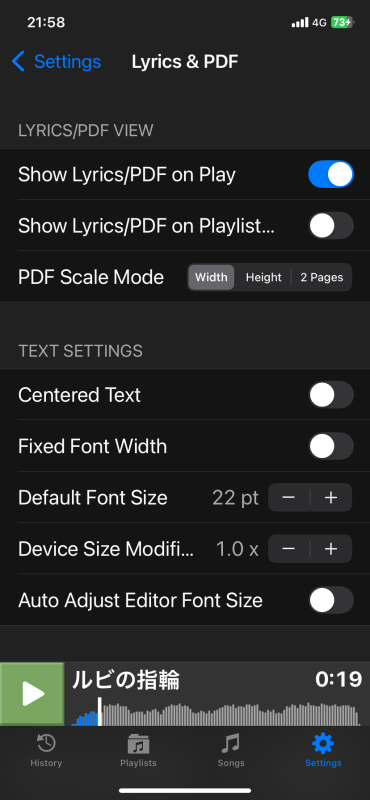Increase Default Font Size with plus
Screen dimensions: 370x800
coord(331,497)
